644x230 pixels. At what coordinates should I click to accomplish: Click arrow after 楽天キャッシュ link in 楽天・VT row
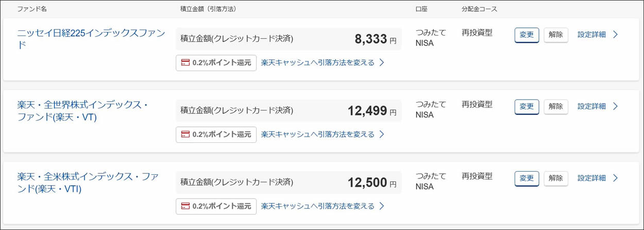click(x=382, y=134)
